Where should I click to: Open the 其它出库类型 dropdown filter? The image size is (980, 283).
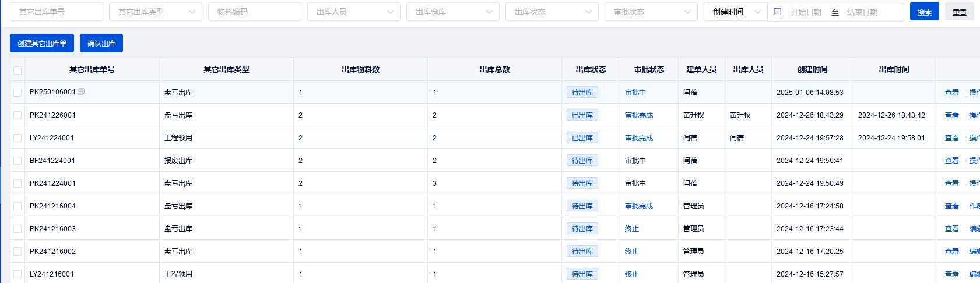pyautogui.click(x=155, y=12)
